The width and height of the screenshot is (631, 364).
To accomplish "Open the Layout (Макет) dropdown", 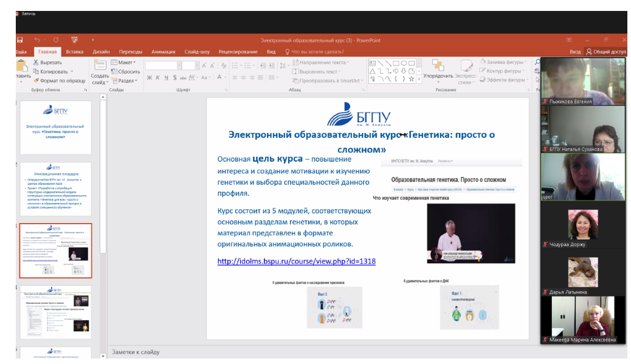I will [123, 63].
